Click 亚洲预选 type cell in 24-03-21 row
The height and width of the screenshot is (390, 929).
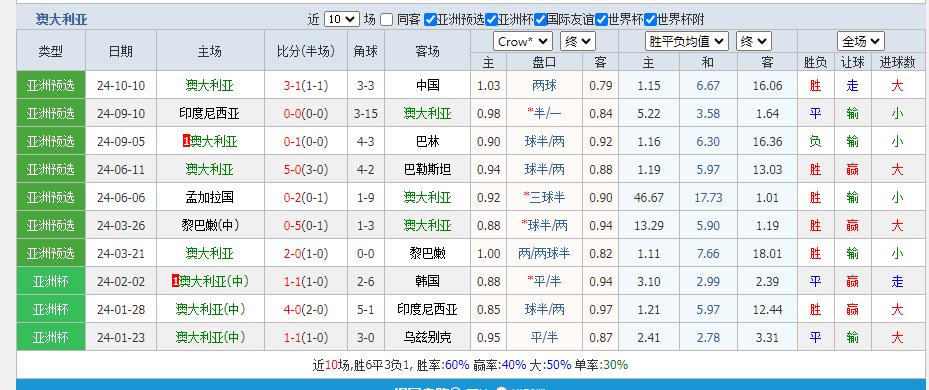pos(50,254)
